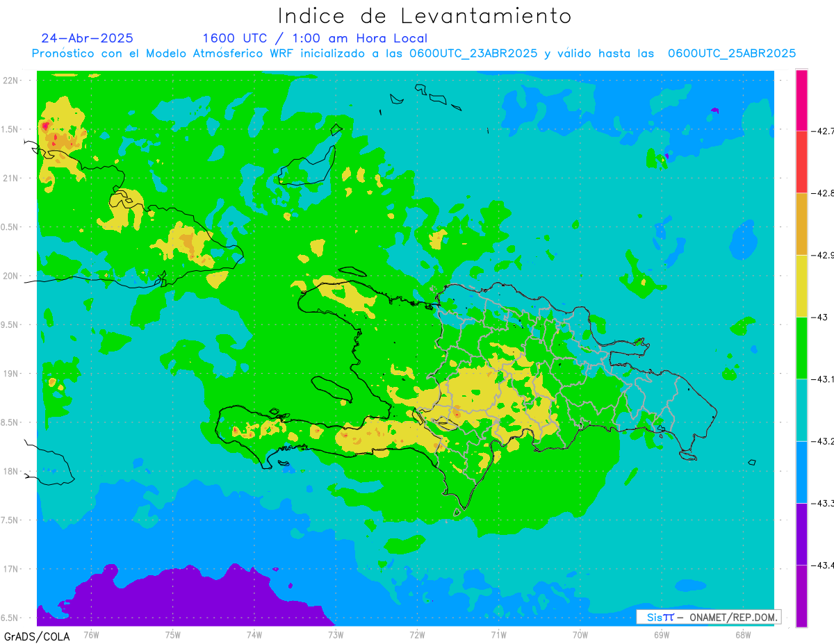Click the 'SisTT - ONAMET/REP.DOM.' label box
This screenshot has width=834, height=644.
point(708,617)
